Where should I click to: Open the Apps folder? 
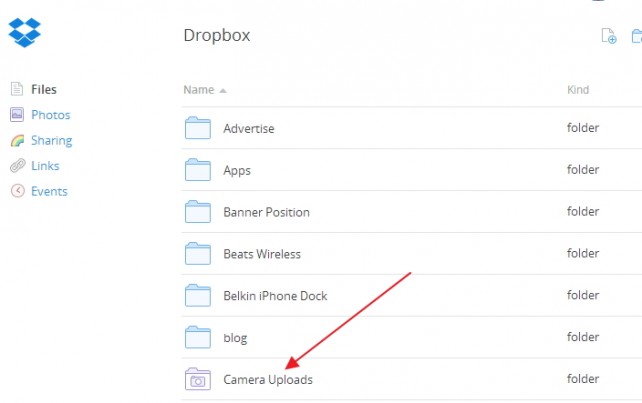[x=237, y=170]
